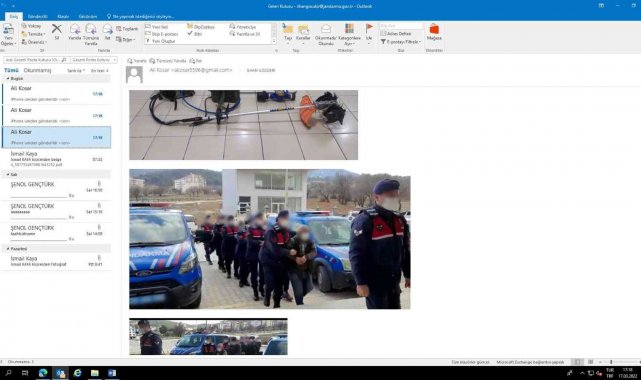Forward the mail with ribbon İlet button

click(x=108, y=32)
